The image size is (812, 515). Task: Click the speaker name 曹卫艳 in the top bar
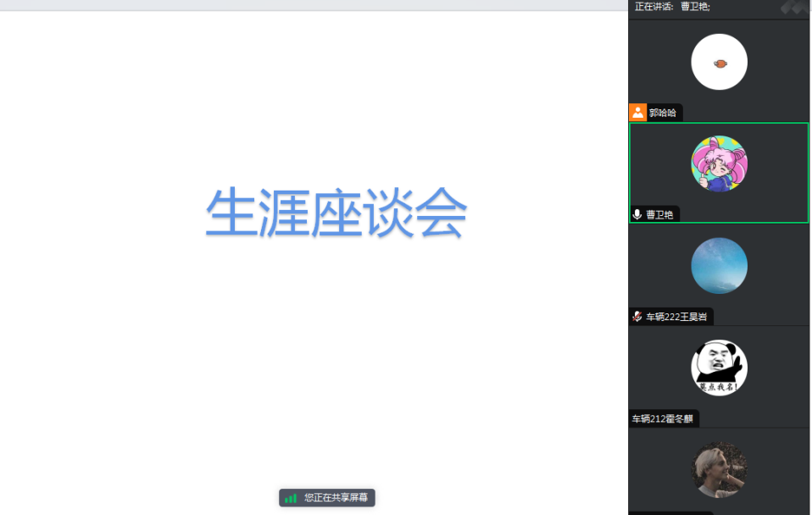(695, 7)
